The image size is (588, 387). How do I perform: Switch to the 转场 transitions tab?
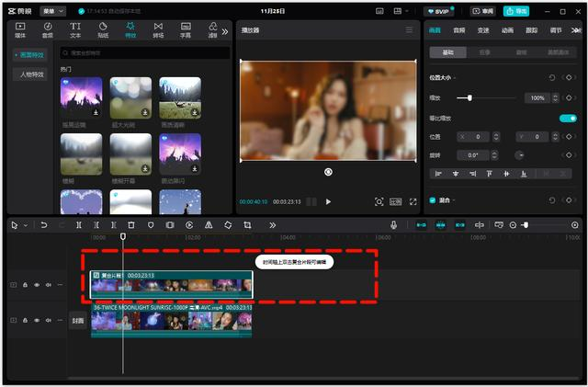click(157, 30)
